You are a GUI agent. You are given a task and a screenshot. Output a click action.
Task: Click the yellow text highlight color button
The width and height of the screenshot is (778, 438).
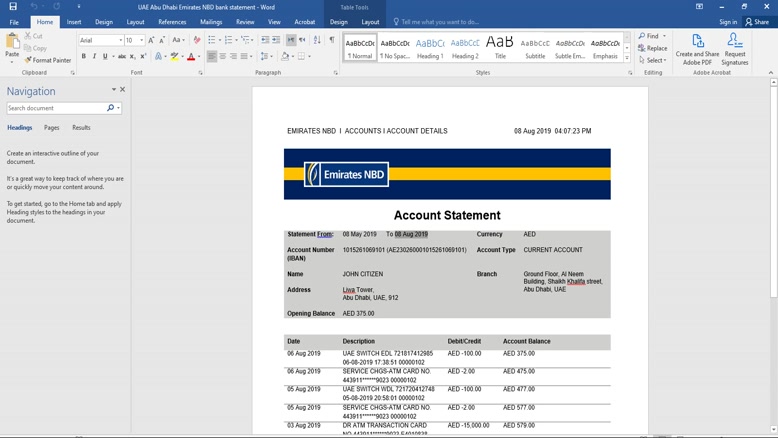(x=174, y=57)
